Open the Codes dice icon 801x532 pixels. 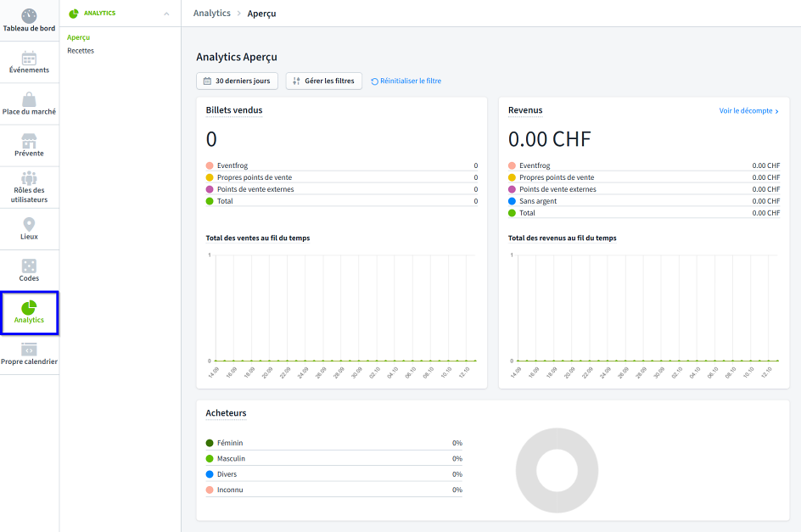(x=29, y=266)
